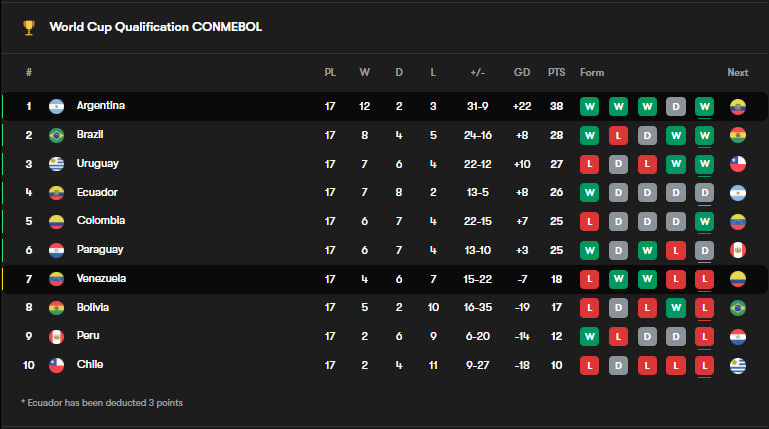Click Uruguay's flag icon in row 3
This screenshot has height=429, width=769.
point(57,164)
